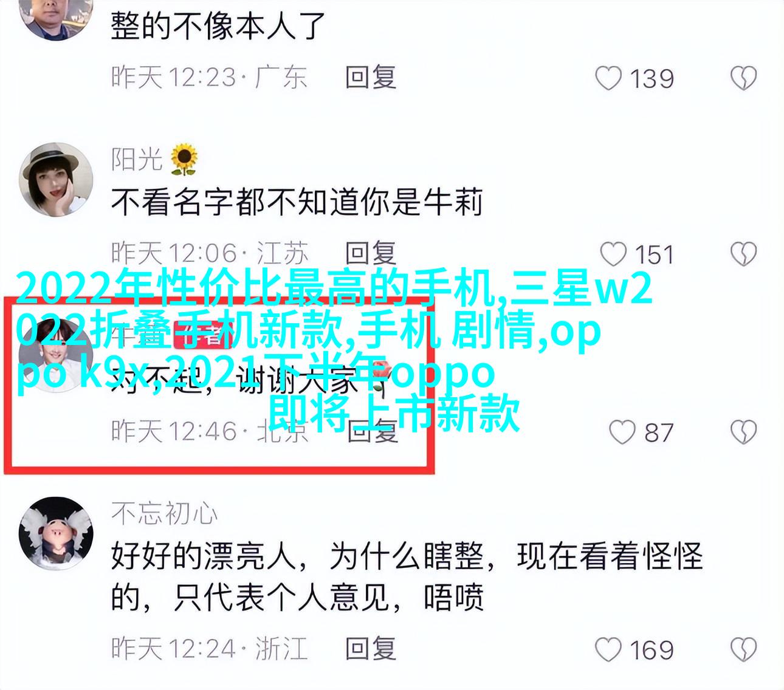Reply to 不忘初心's 12:24 Zhejiang comment
Screen dimensions: 784x690
point(371,648)
